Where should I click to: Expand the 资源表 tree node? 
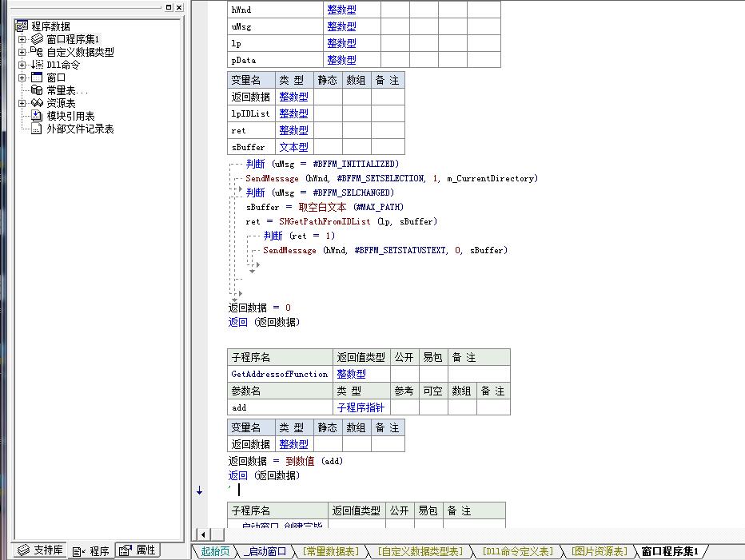[22, 104]
